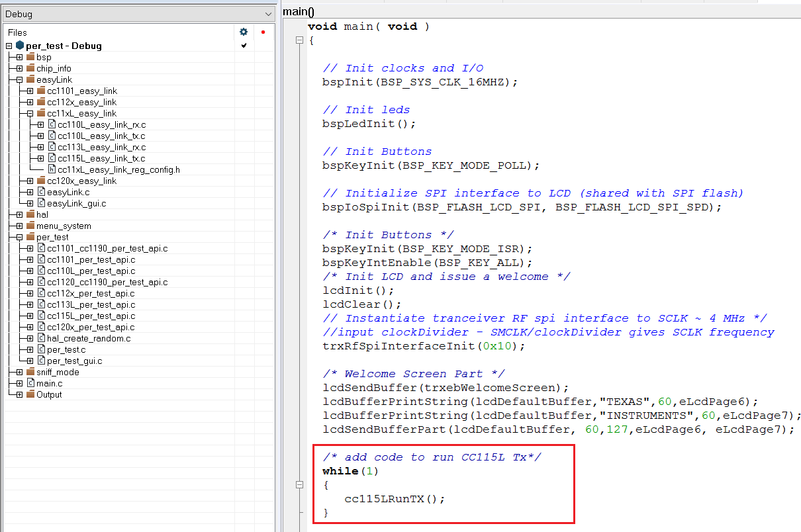801x532 pixels.
Task: Select file hal_create_random.c
Action: [89, 338]
